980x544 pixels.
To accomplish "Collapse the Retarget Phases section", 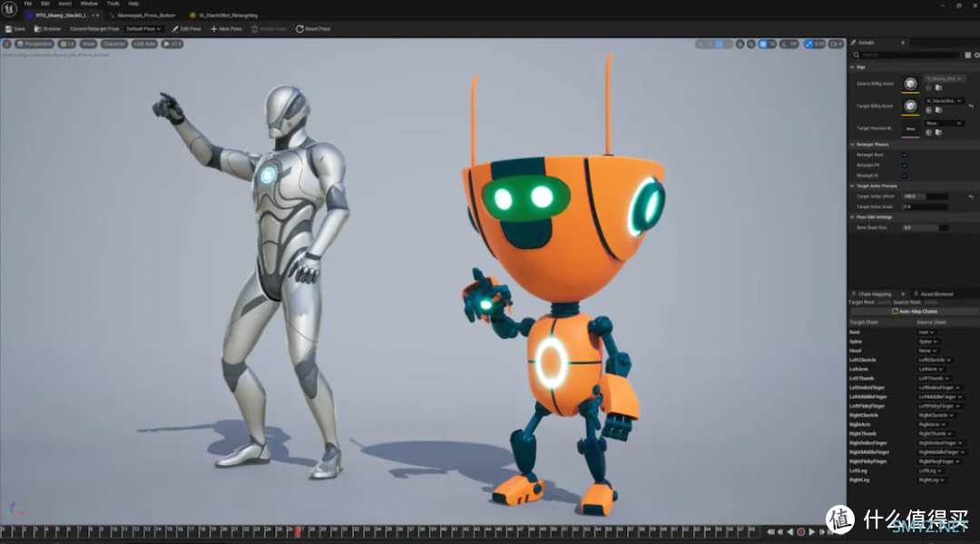I will (852, 144).
